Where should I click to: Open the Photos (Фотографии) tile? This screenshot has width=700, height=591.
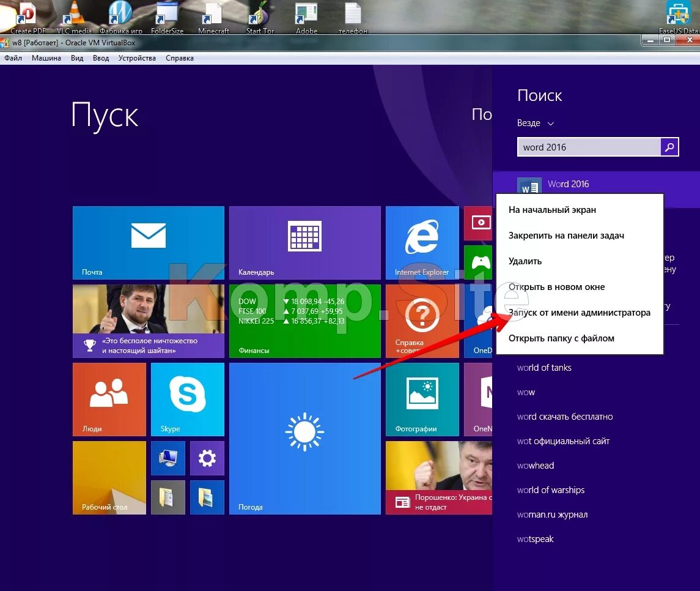(422, 400)
